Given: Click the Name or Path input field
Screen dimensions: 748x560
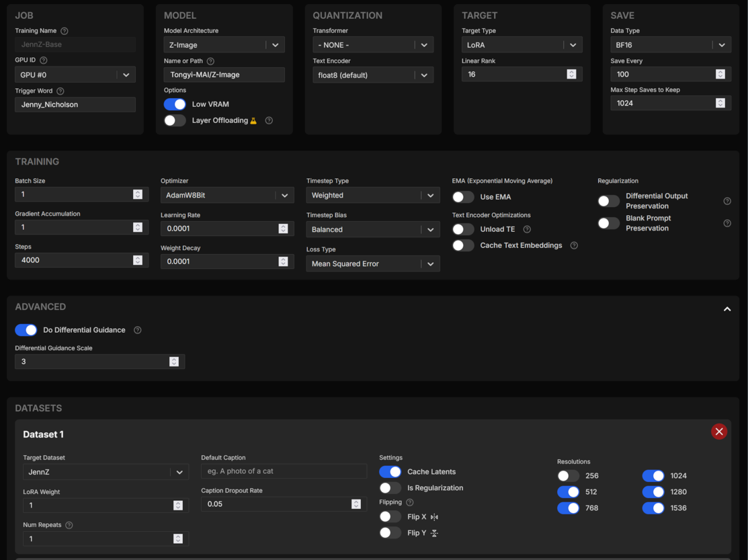Looking at the screenshot, I should [224, 75].
